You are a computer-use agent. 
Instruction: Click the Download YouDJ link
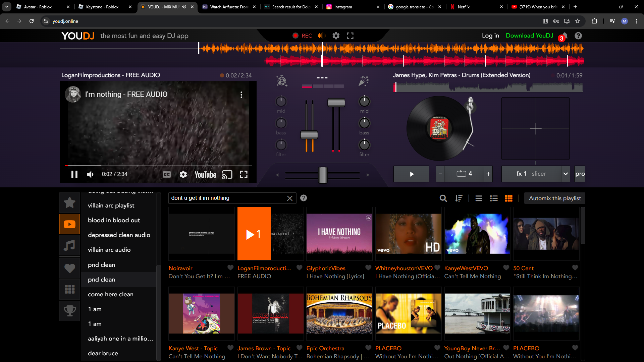(x=530, y=36)
